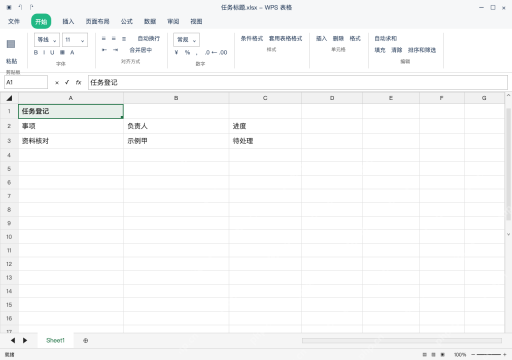
Task: Click the previous sheet arrow
Action: [13, 340]
